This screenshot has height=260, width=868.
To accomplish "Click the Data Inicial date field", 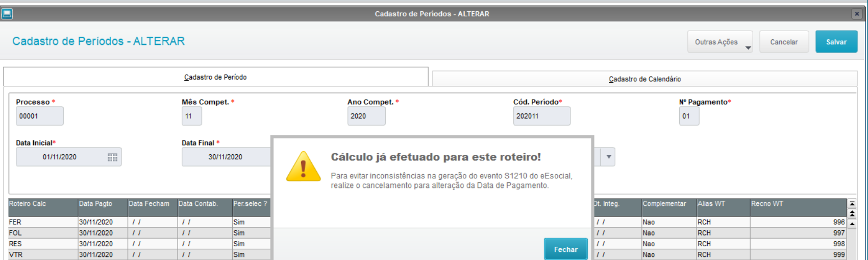I will coord(69,157).
